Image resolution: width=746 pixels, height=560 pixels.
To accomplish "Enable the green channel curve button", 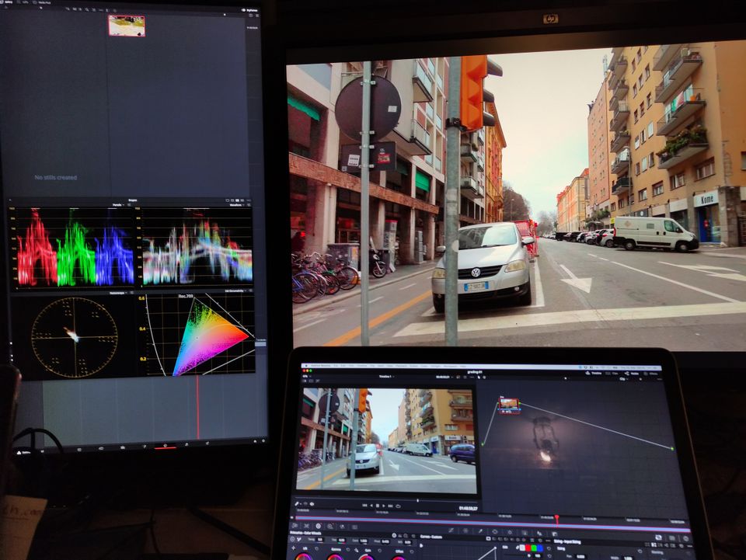I will 535,548.
